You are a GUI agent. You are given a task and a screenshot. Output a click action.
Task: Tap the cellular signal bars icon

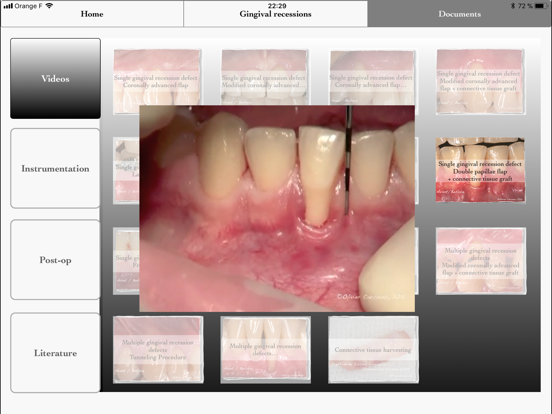(x=8, y=6)
